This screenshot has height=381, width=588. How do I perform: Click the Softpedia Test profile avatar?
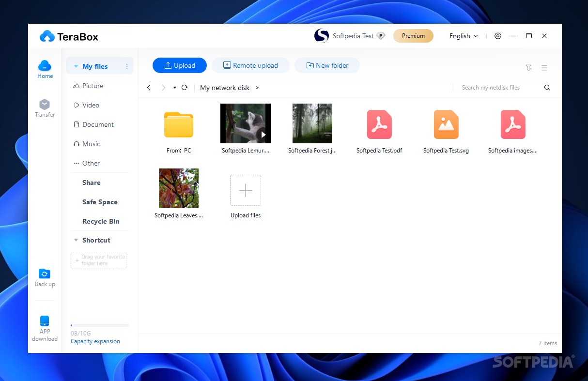[x=322, y=36]
